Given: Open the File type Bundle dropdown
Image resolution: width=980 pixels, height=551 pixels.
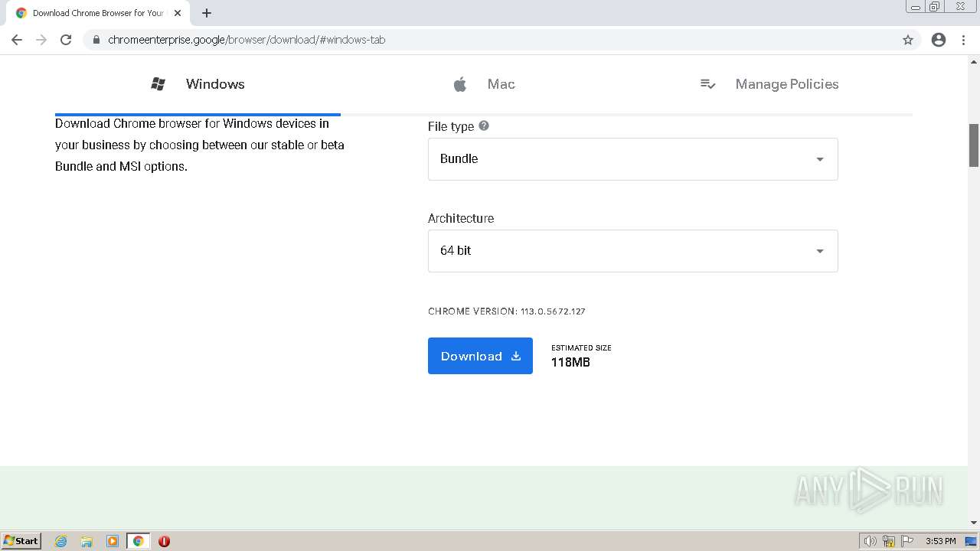Looking at the screenshot, I should coord(633,159).
